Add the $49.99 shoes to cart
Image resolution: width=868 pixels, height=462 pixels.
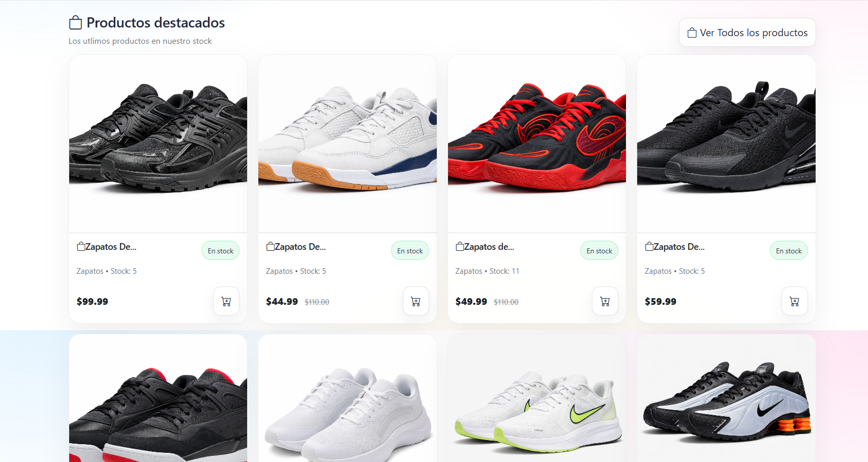pyautogui.click(x=605, y=301)
